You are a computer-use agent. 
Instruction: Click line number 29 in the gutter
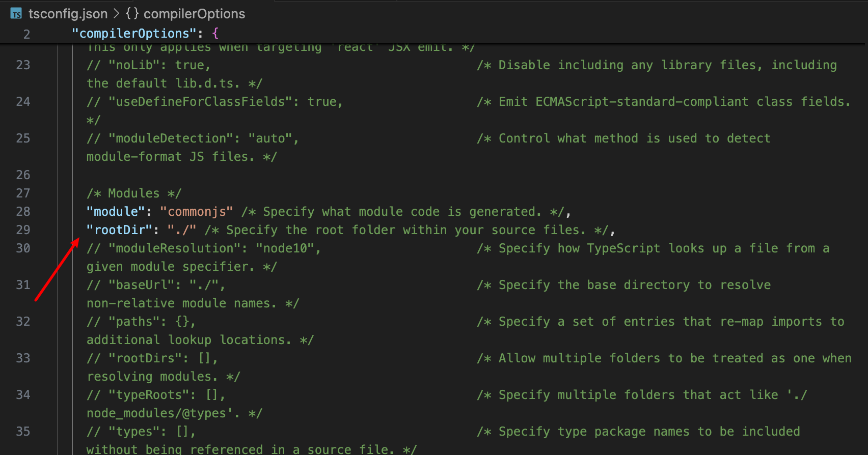pyautogui.click(x=23, y=230)
